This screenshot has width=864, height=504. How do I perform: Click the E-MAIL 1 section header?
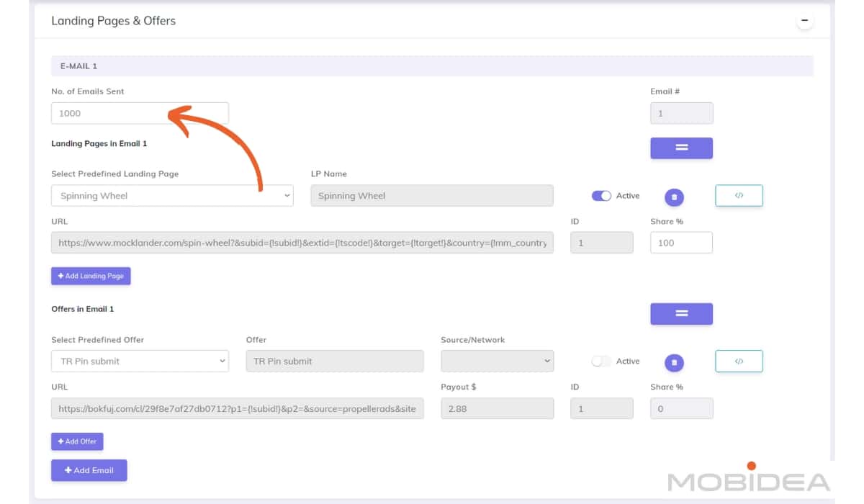(x=432, y=66)
